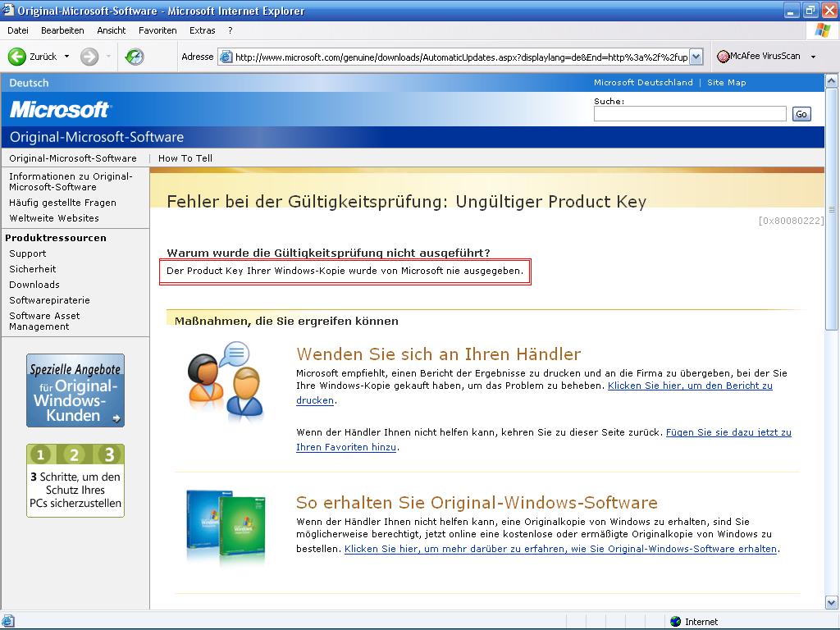Select the Original-Microsoft-Software tab
Image resolution: width=840 pixels, height=630 pixels.
[73, 158]
